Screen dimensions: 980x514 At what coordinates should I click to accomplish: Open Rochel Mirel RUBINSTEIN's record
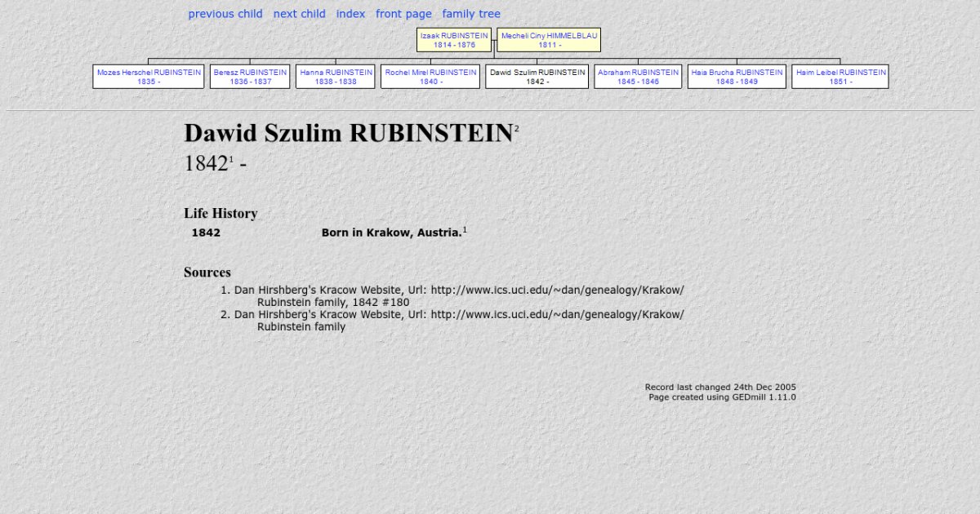[430, 77]
